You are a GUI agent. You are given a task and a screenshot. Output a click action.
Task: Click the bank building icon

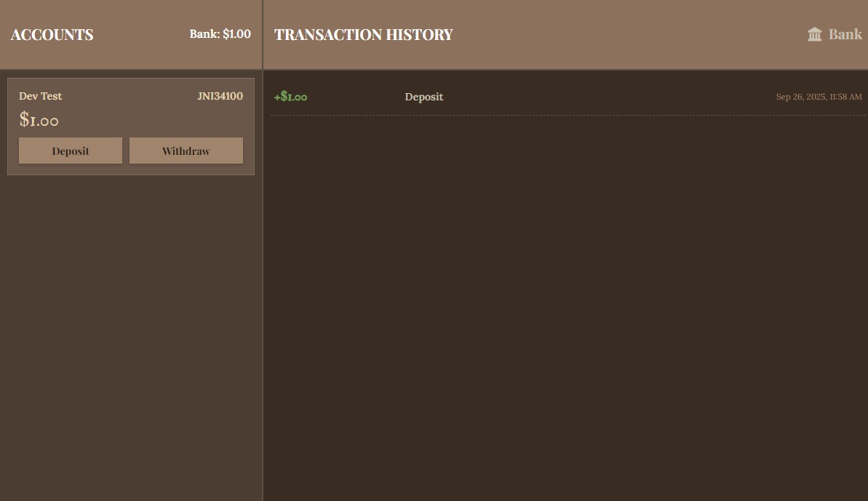tap(814, 35)
